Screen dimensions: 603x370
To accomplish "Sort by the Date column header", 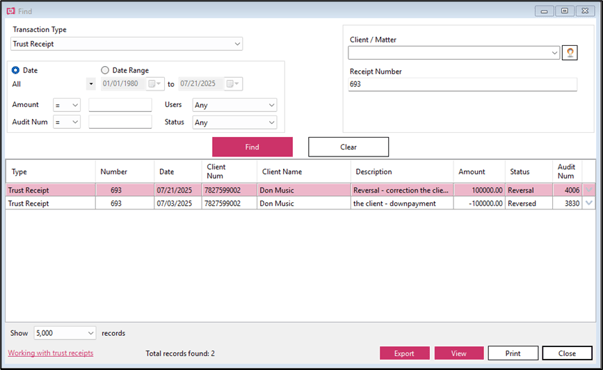I will click(178, 172).
